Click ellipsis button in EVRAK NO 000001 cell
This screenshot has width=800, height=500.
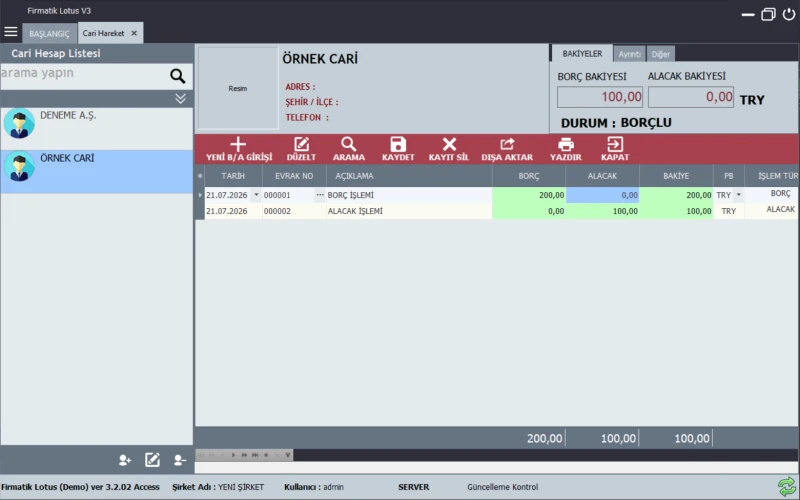tap(320, 195)
